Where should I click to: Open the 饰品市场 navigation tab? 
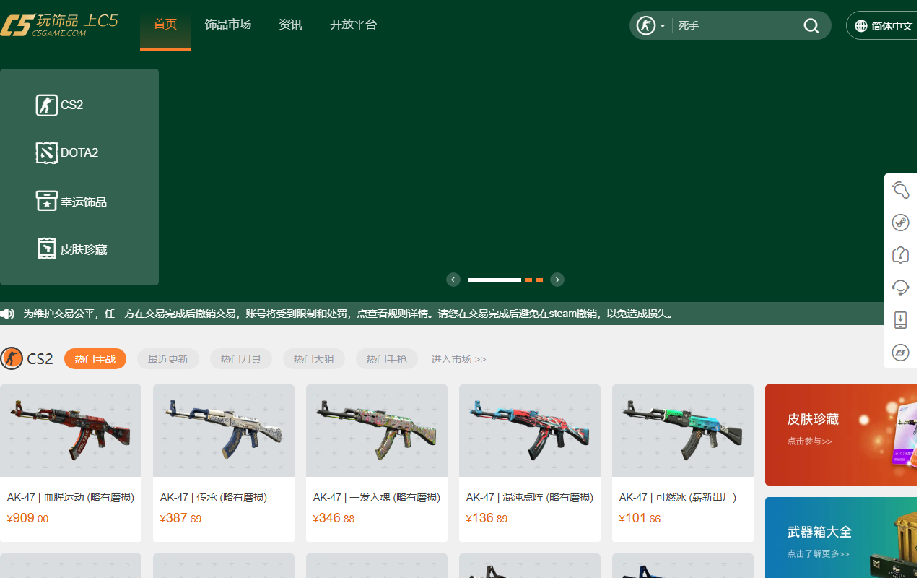228,25
